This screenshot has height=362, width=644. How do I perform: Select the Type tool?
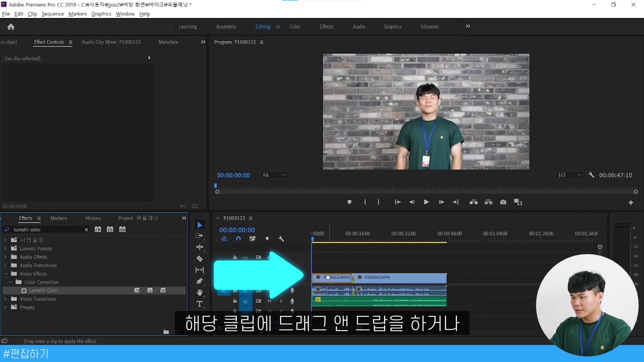coord(200,304)
